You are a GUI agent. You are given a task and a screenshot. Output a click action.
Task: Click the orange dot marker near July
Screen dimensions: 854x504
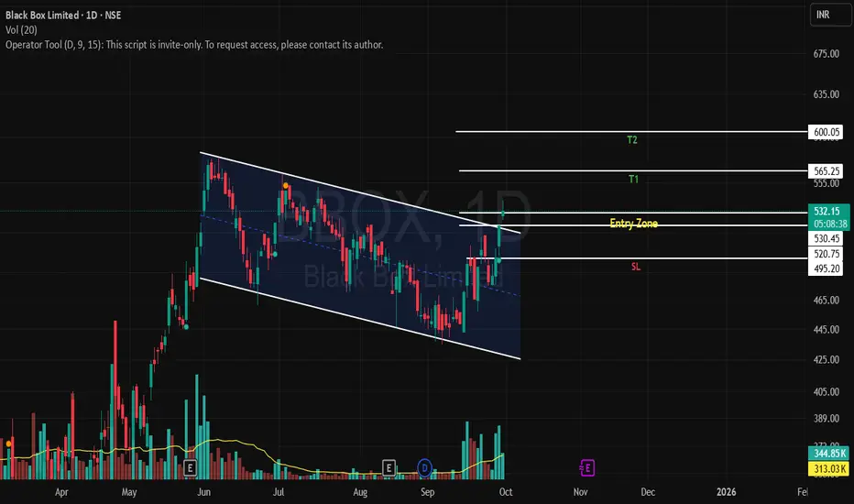click(x=286, y=186)
